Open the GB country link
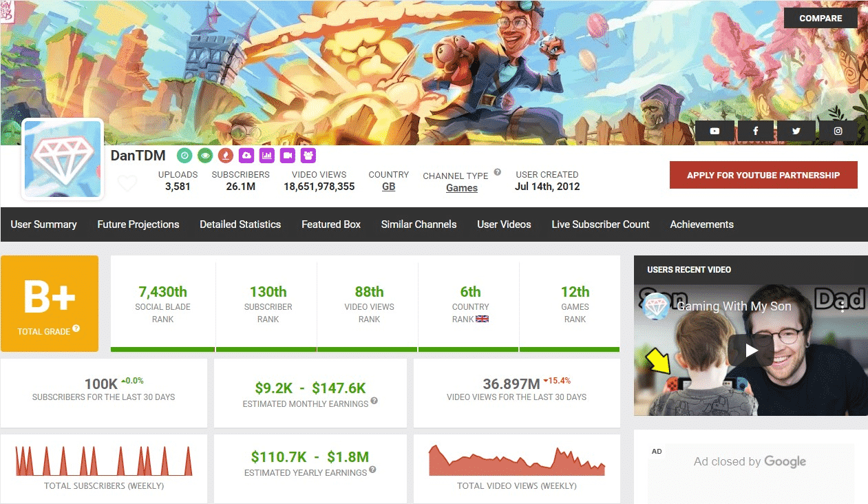 pyautogui.click(x=388, y=187)
